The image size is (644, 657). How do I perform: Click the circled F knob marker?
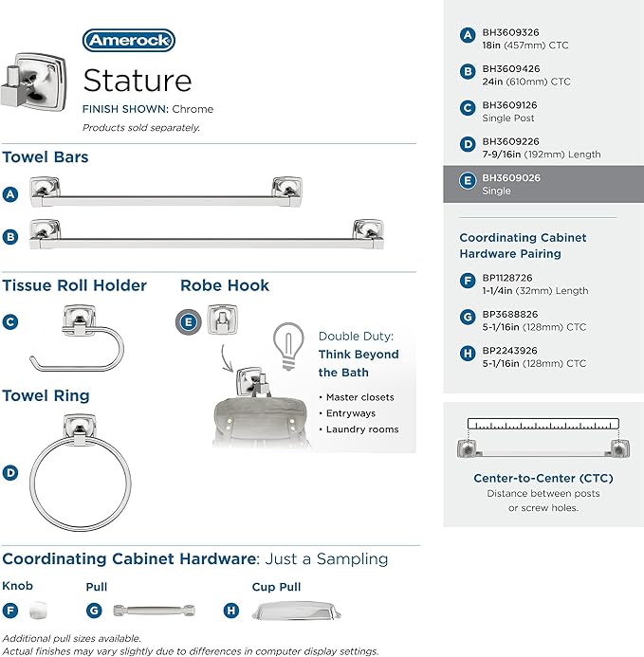coord(10,611)
